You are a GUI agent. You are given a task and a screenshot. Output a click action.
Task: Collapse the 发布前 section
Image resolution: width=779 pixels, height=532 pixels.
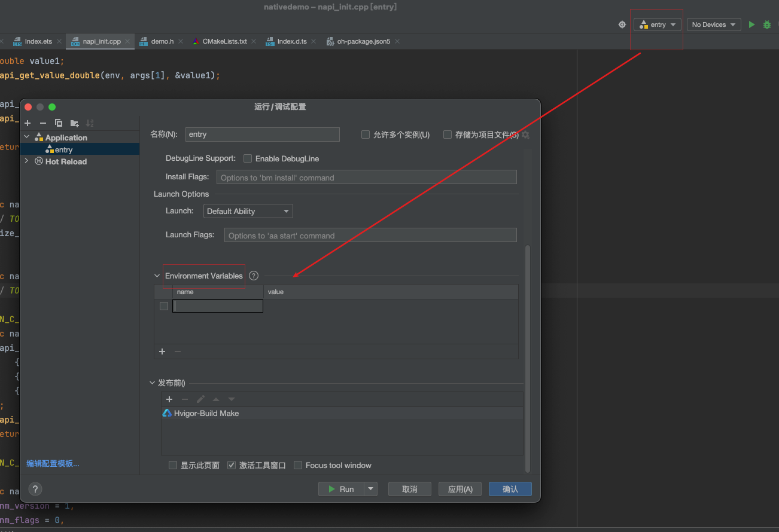click(x=153, y=383)
